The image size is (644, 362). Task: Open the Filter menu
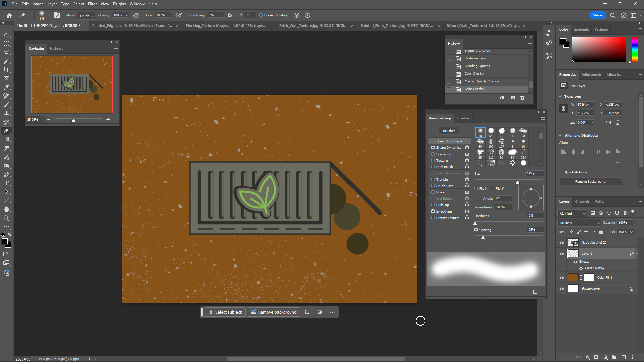92,4
